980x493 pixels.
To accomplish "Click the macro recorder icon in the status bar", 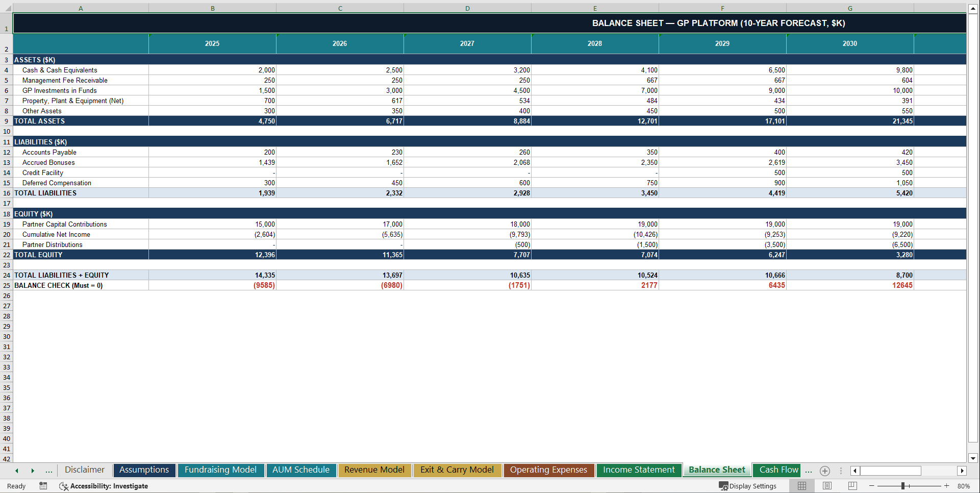I will point(43,486).
